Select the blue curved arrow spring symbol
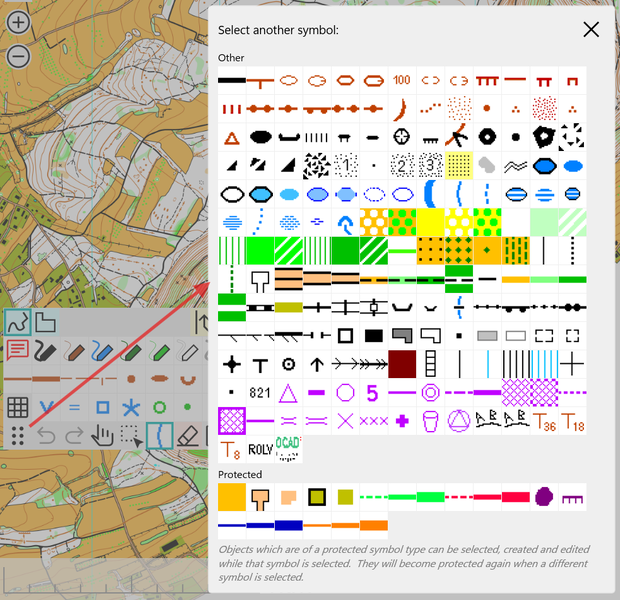Viewport: 620px width, 600px height. (x=345, y=223)
